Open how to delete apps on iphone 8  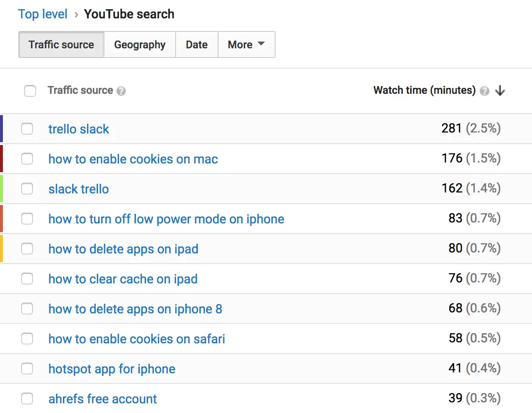point(135,309)
